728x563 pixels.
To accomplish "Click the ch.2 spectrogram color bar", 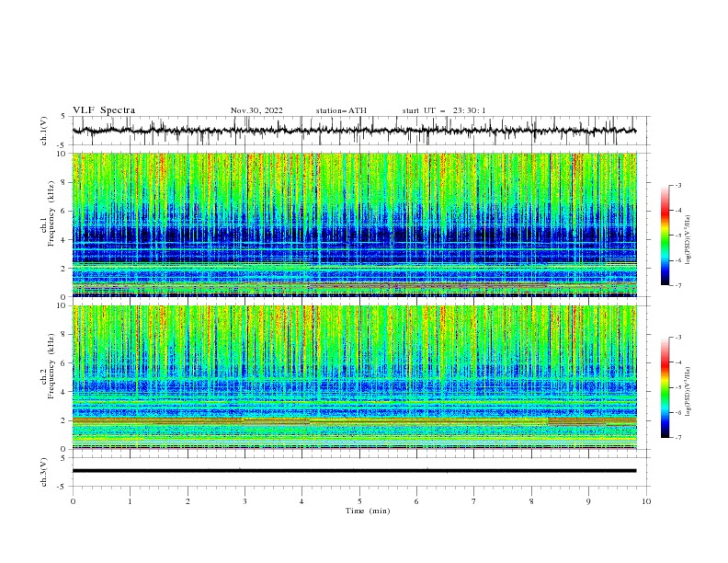I will point(665,387).
